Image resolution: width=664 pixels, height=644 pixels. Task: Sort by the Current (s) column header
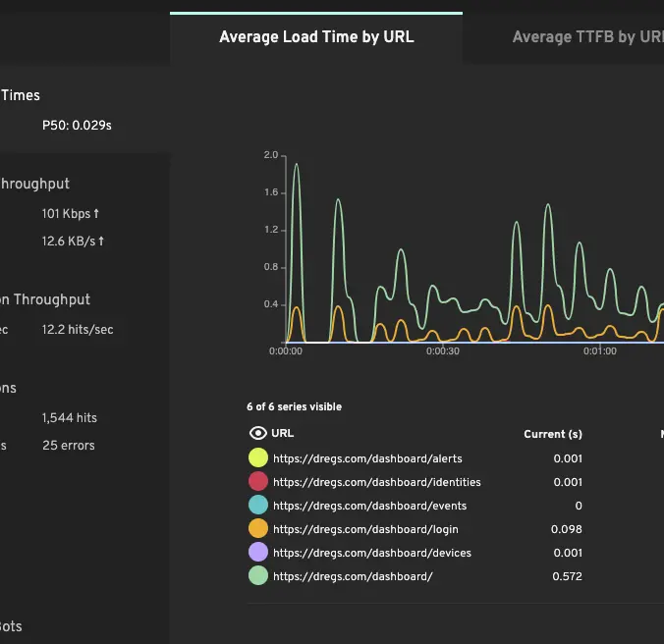coord(553,434)
